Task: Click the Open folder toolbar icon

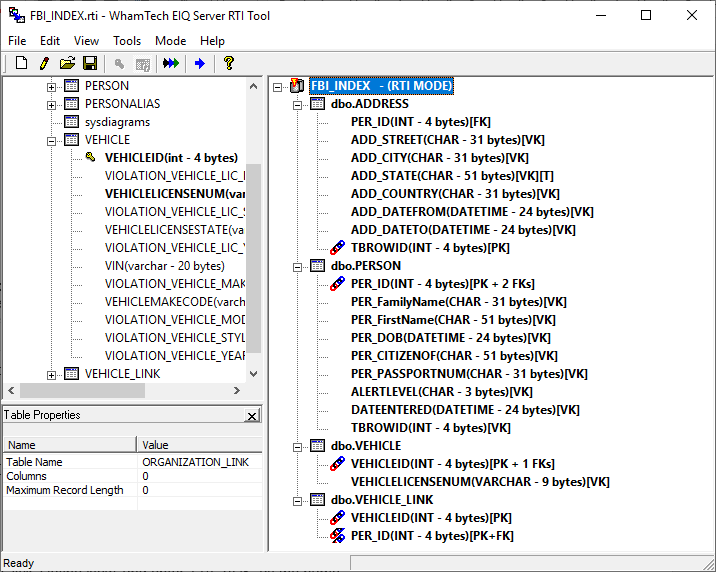Action: point(67,63)
